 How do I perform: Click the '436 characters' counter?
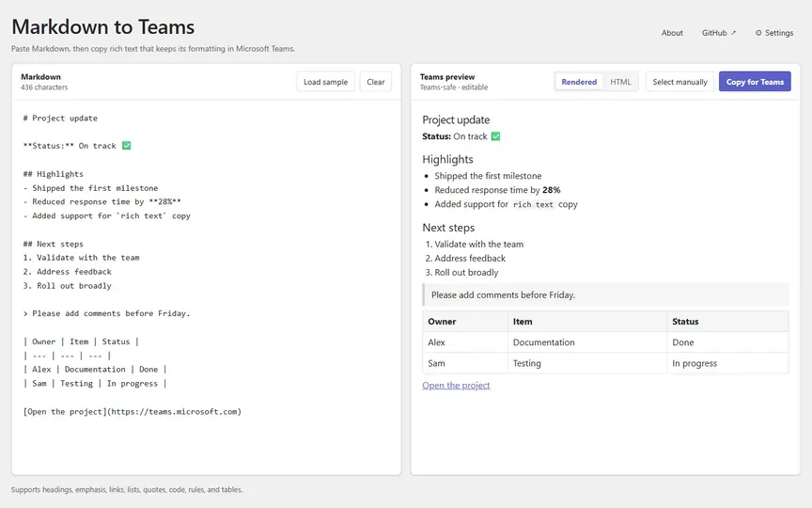(44, 87)
